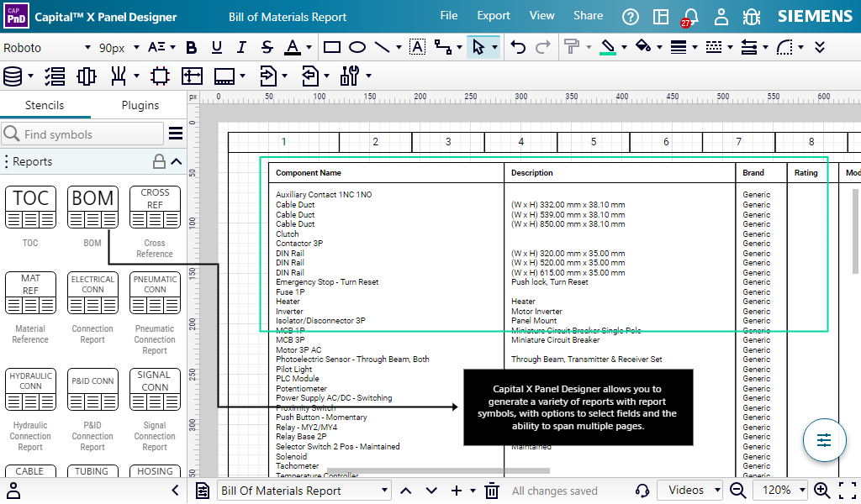Select the BOM report stencil
Image resolution: width=861 pixels, height=504 pixels.
pos(92,207)
